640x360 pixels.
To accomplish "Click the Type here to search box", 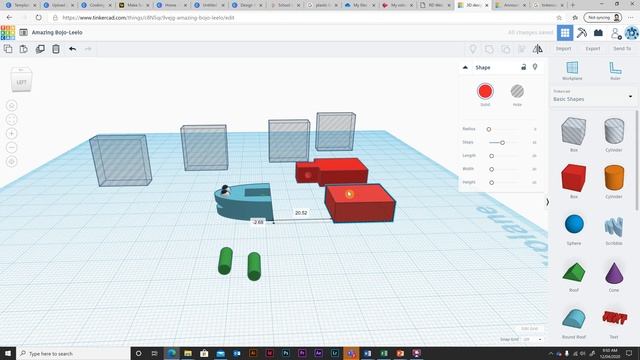I will [x=73, y=353].
